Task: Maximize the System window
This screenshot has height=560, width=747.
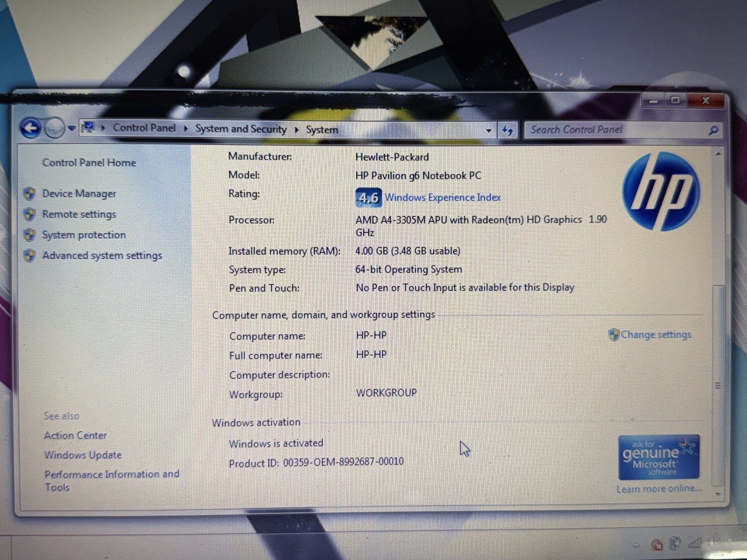Action: [675, 100]
